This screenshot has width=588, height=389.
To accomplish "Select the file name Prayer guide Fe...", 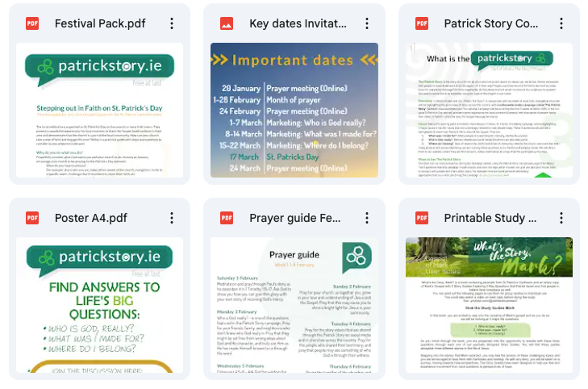I will pos(295,218).
